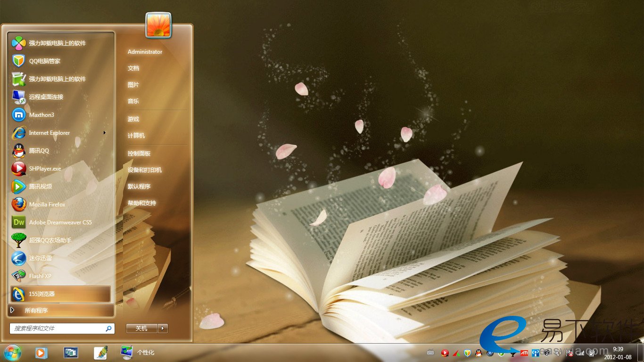Open 腾讯视频 in the program list

pos(61,186)
